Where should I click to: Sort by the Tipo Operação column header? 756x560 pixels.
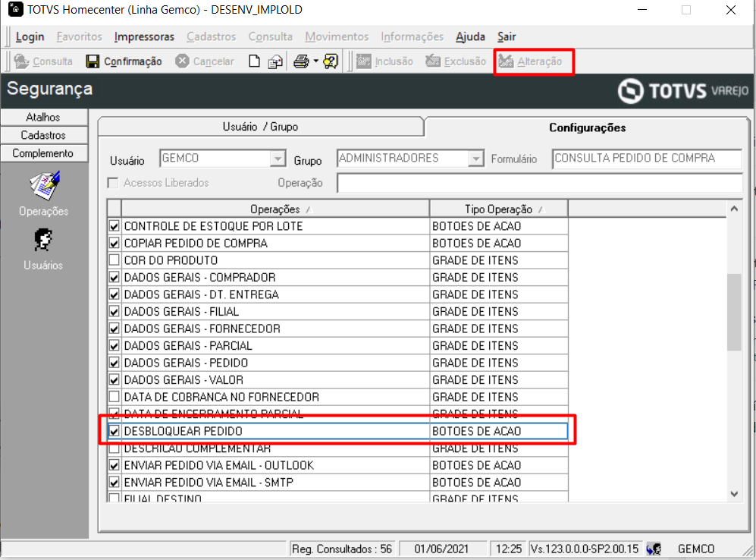498,209
